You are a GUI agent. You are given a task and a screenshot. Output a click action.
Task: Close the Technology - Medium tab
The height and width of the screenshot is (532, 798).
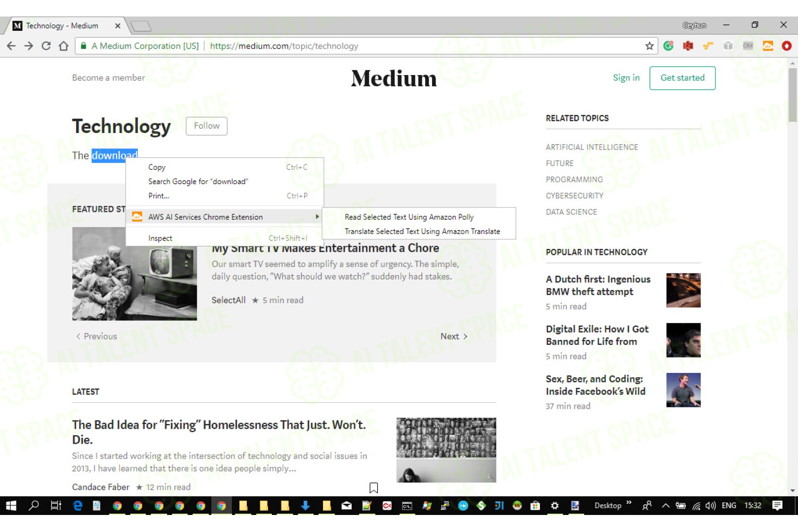click(118, 26)
